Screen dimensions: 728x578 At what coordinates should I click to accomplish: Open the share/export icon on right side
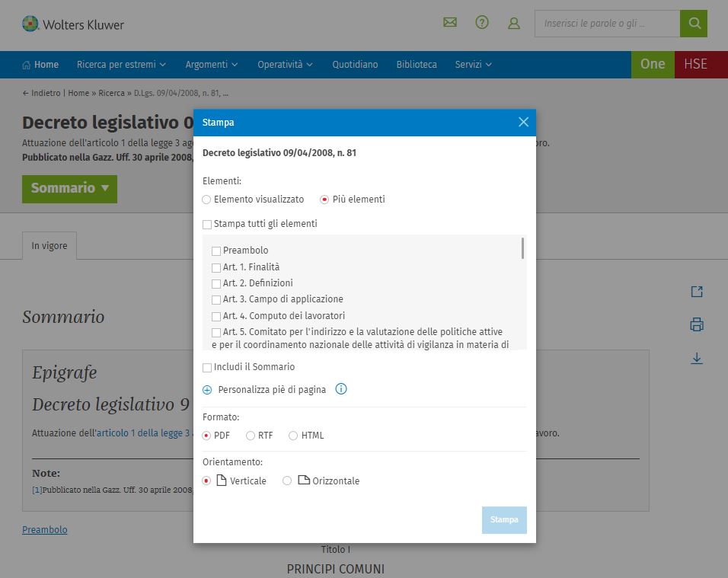pyautogui.click(x=696, y=292)
